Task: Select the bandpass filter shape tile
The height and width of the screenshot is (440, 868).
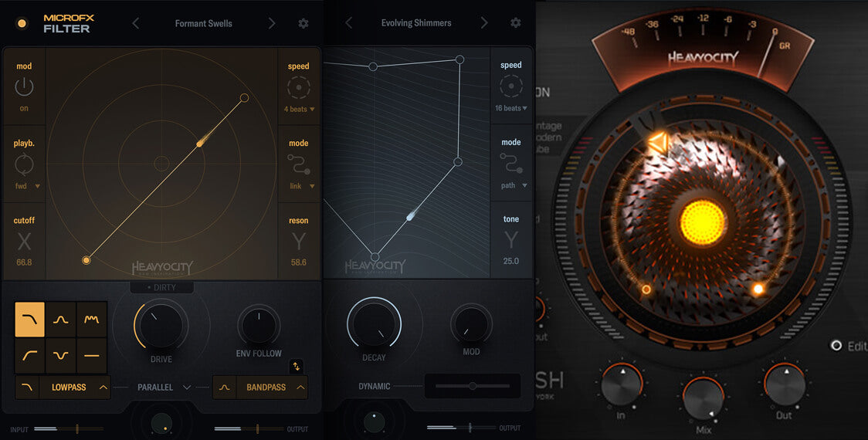Action: 60,320
